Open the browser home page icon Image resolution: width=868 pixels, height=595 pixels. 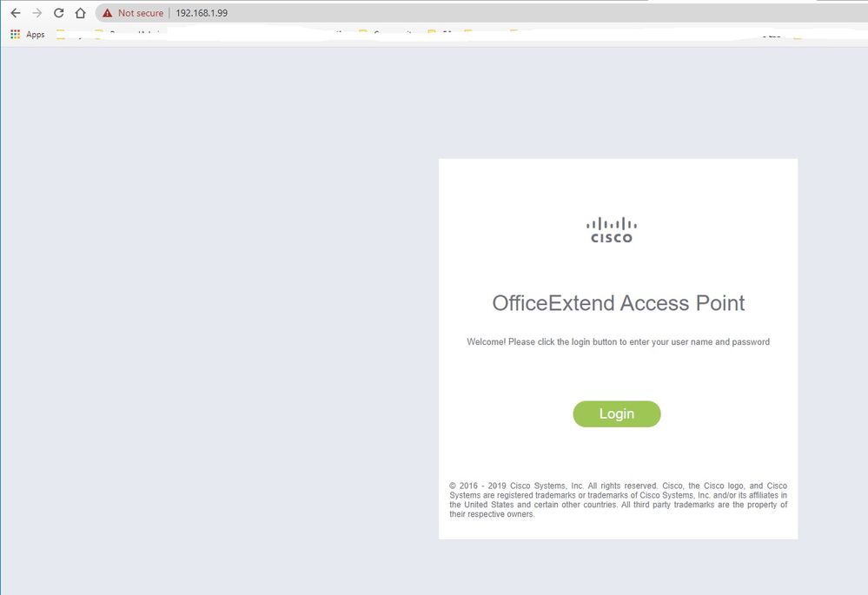[80, 13]
